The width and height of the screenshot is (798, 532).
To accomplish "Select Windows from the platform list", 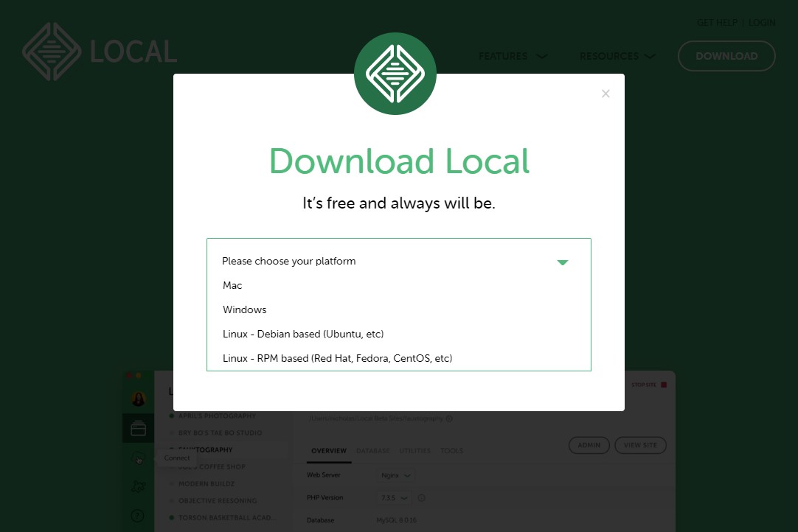I will pyautogui.click(x=245, y=310).
